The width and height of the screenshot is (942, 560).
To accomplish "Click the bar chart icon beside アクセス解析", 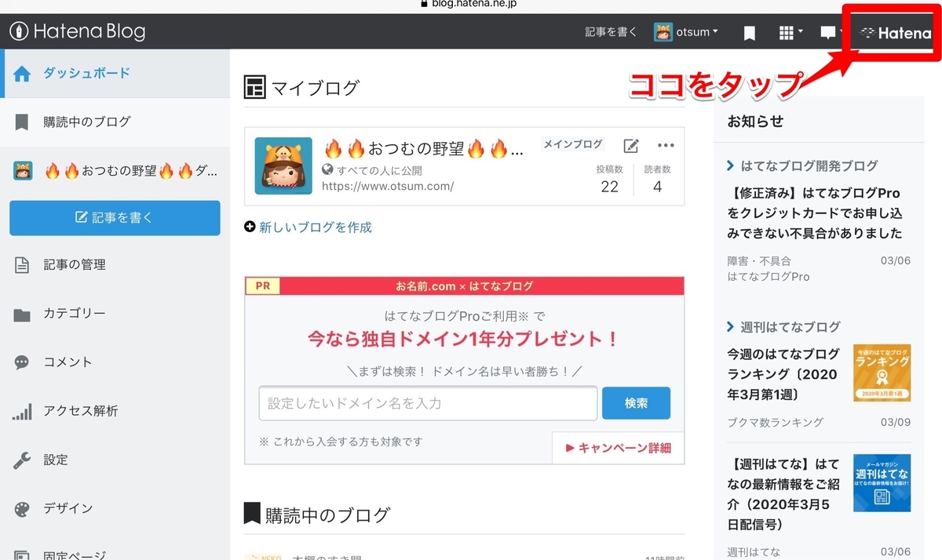I will [x=22, y=412].
